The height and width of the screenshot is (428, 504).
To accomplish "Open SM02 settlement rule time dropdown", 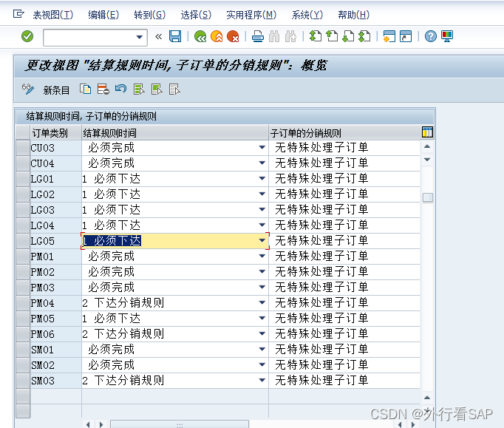I will click(262, 365).
